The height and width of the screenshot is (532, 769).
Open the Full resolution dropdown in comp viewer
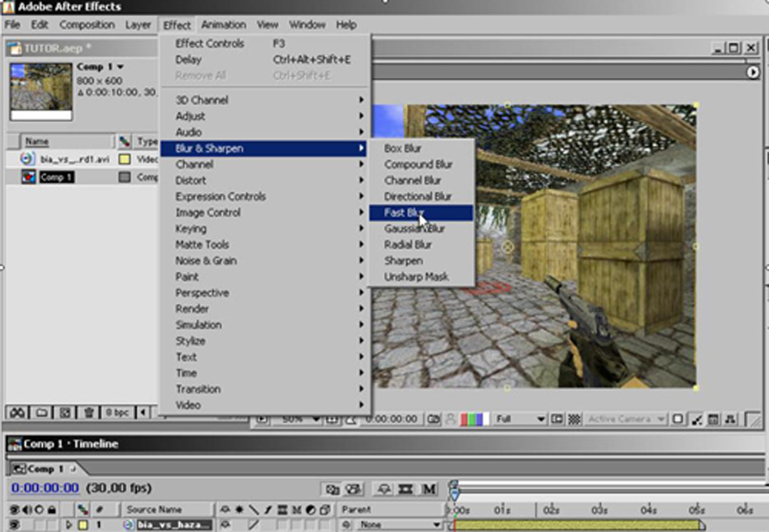[x=519, y=419]
